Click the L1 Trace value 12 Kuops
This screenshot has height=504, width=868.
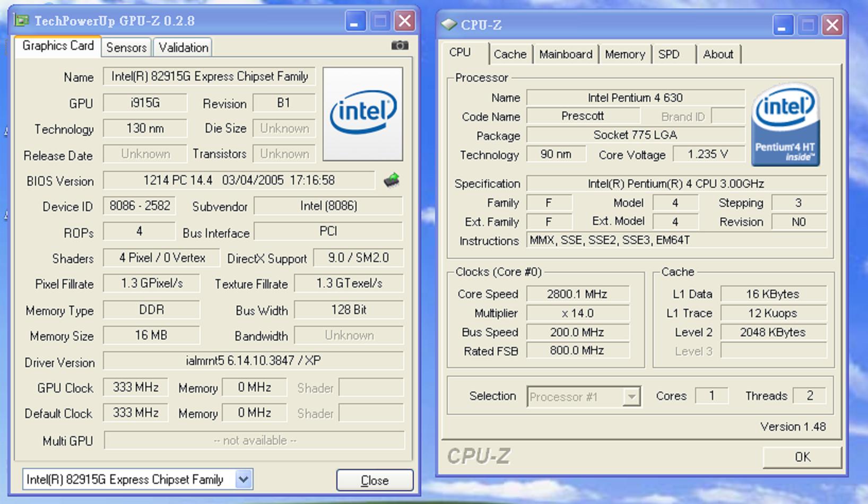774,313
